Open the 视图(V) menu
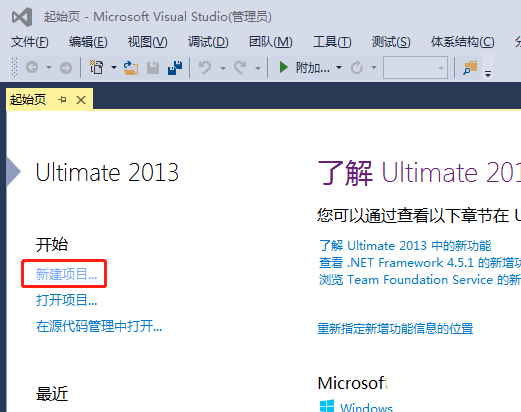Screen dimensions: 521x412 (148, 42)
